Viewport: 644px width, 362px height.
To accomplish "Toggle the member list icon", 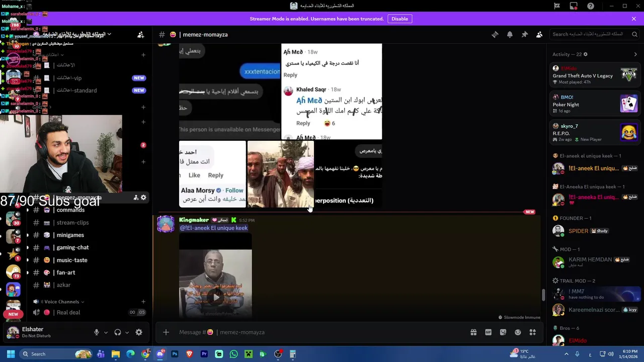I will (539, 34).
